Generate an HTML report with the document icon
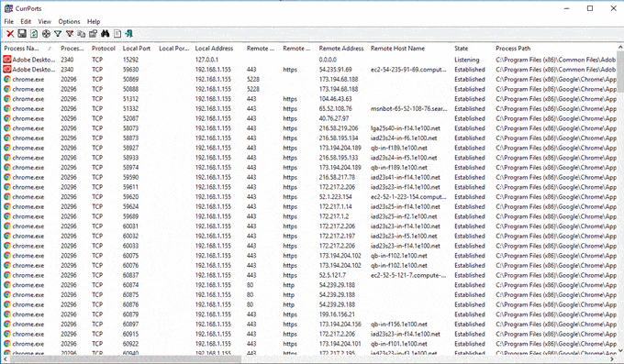Screen dimensions: 624x364 pyautogui.click(x=117, y=34)
